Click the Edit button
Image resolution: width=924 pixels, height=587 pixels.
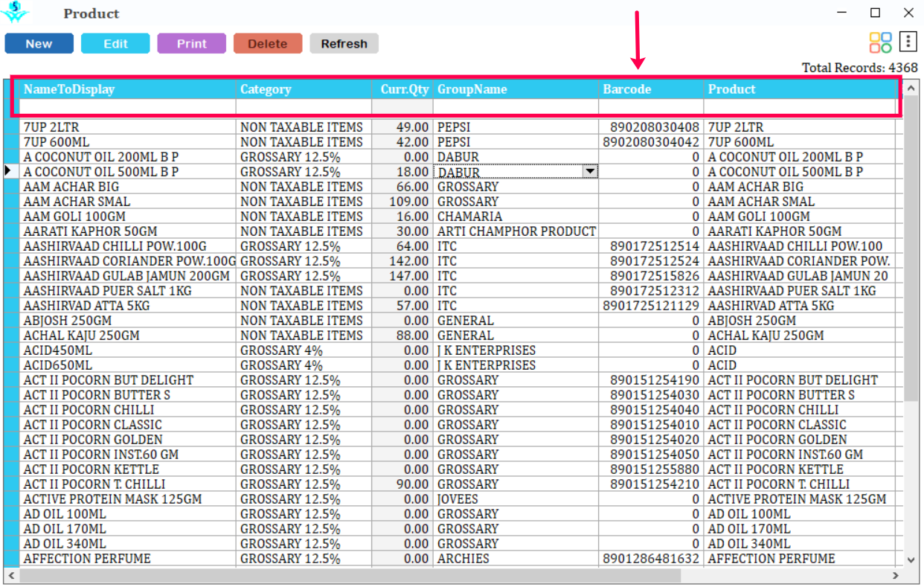pyautogui.click(x=115, y=44)
